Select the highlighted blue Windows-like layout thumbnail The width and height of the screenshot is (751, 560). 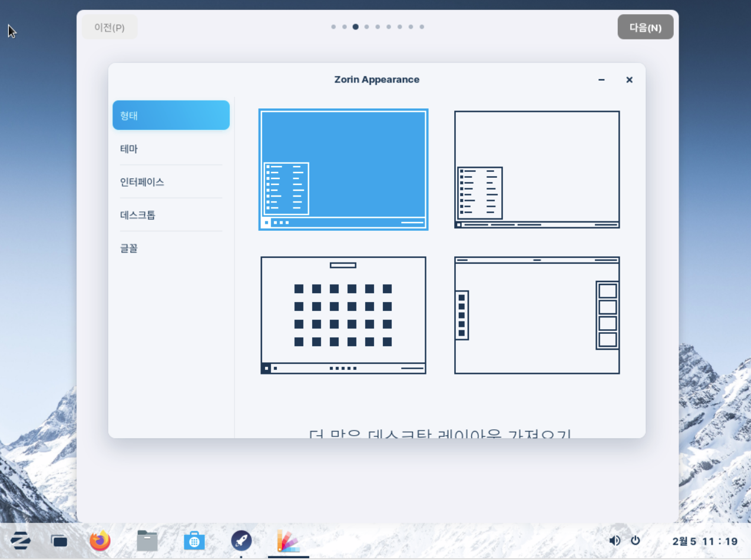[343, 170]
